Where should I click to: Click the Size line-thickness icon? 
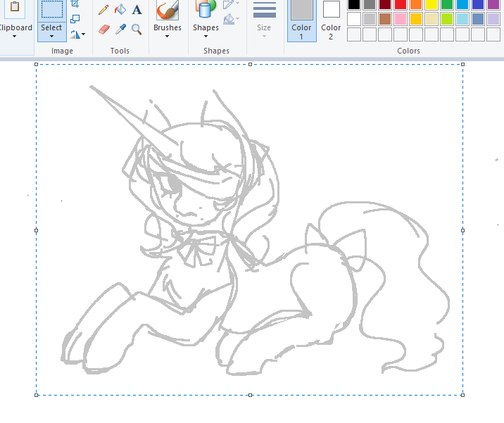(x=264, y=10)
